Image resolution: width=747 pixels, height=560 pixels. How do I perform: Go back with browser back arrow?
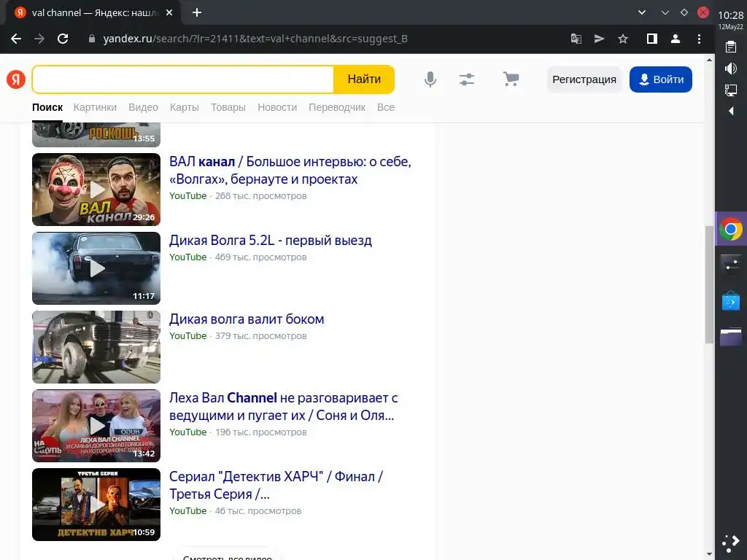(16, 39)
